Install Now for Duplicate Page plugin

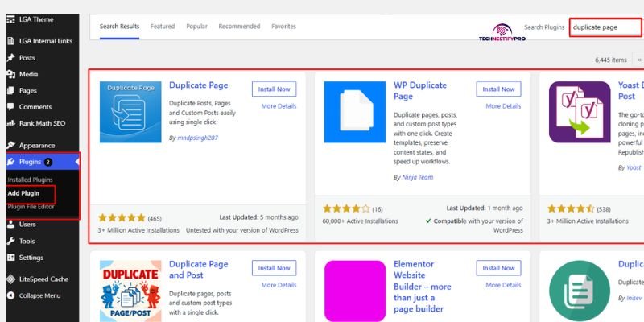point(274,89)
